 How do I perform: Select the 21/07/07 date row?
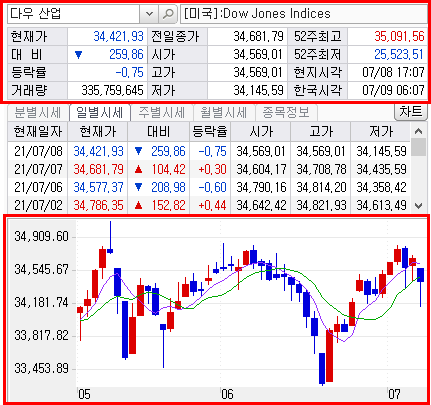coord(209,169)
